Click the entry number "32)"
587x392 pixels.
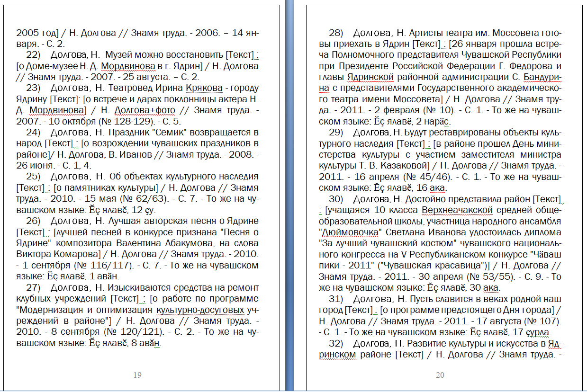coord(335,343)
